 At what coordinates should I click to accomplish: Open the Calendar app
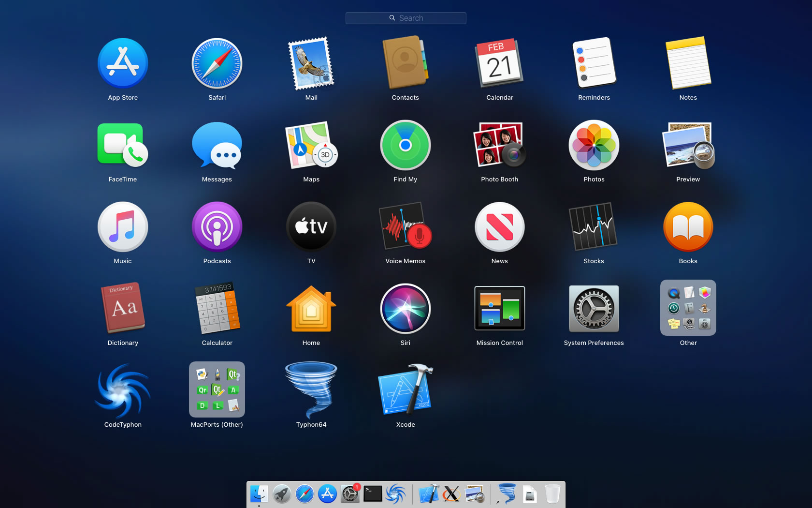500,63
